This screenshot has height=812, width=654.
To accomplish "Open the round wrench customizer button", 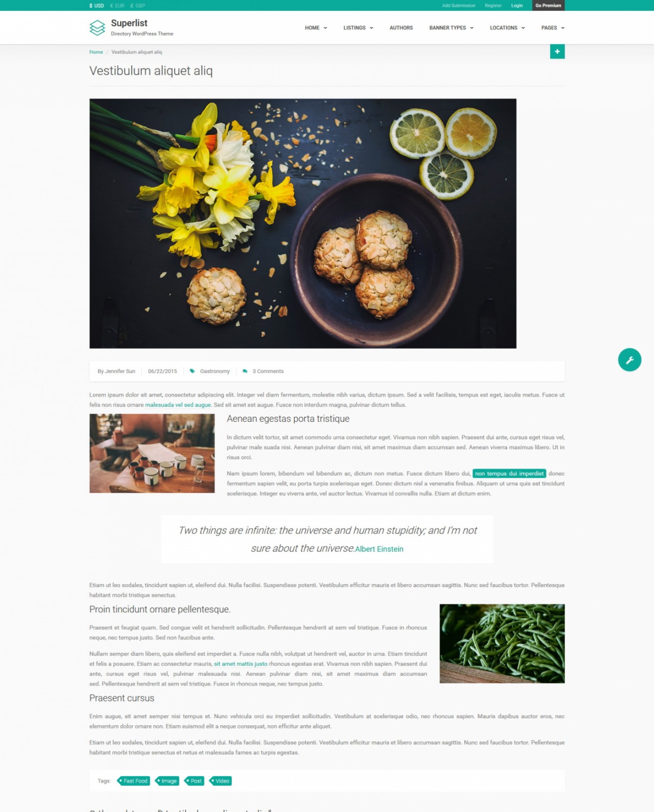I will pos(629,360).
